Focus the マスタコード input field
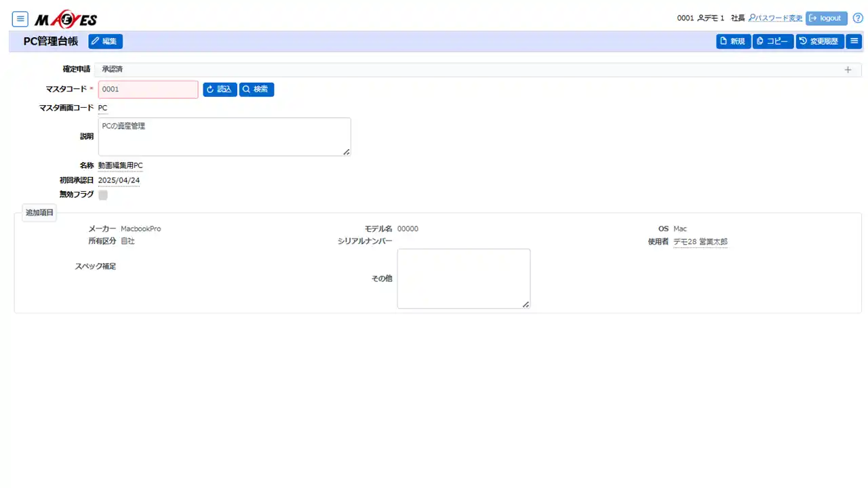The image size is (868, 488). coord(148,89)
